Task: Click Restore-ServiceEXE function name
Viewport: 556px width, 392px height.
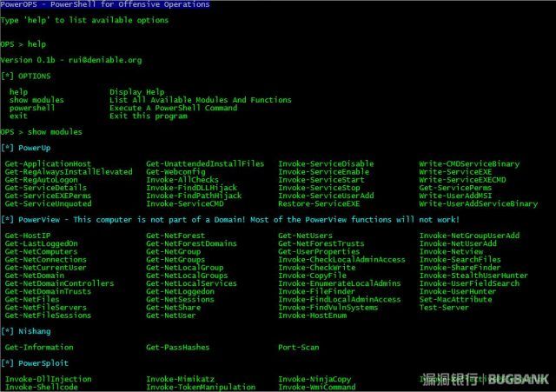Action: (319, 203)
